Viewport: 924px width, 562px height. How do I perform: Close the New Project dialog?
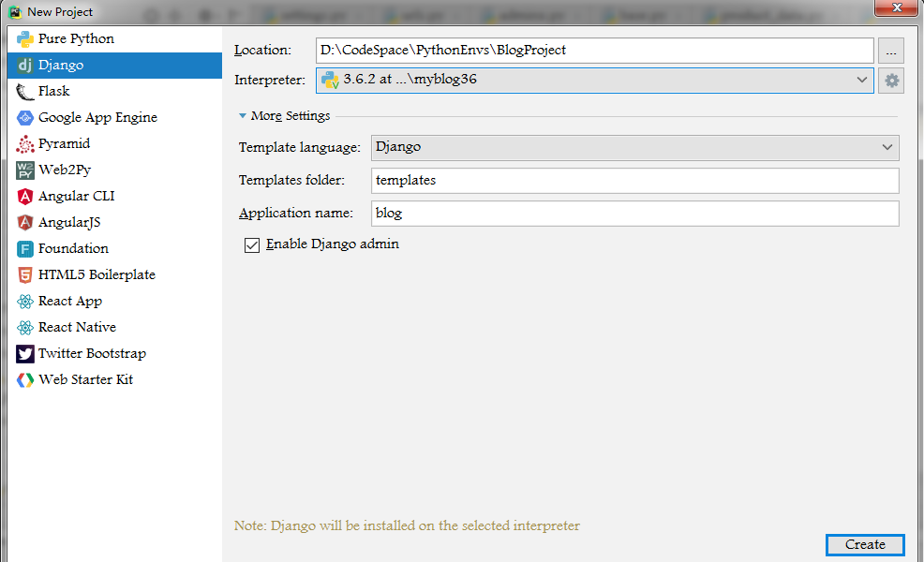[x=897, y=7]
